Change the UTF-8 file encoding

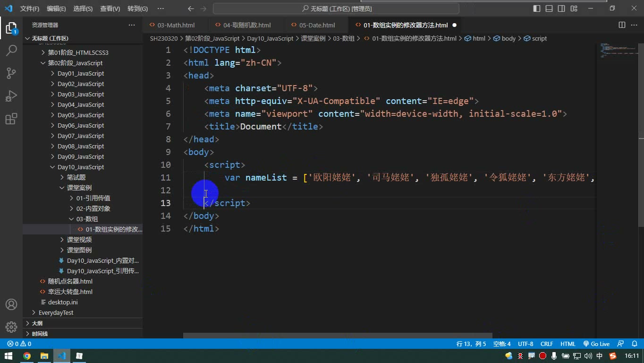(525, 344)
